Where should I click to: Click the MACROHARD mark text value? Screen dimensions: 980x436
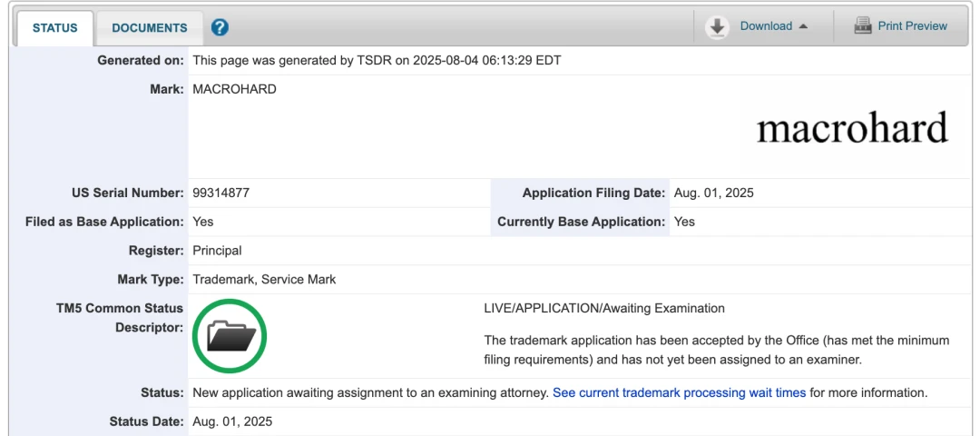[x=234, y=89]
